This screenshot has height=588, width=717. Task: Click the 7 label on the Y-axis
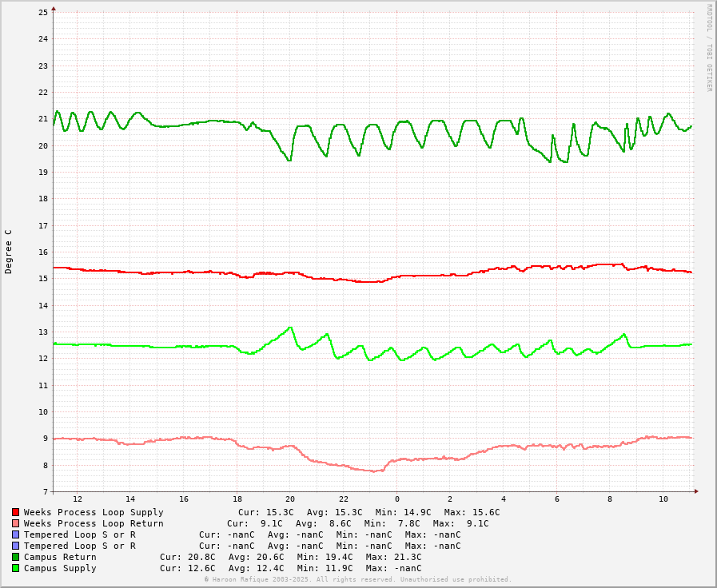coord(46,492)
